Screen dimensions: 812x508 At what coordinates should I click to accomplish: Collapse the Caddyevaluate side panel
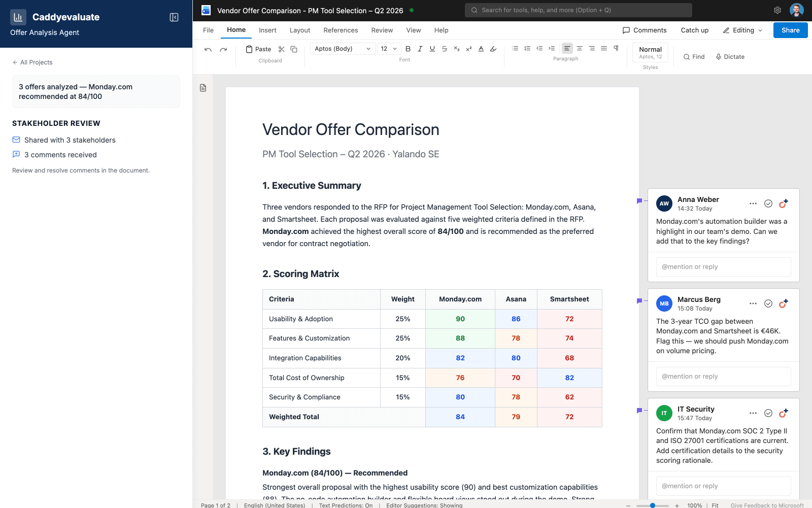coord(174,17)
